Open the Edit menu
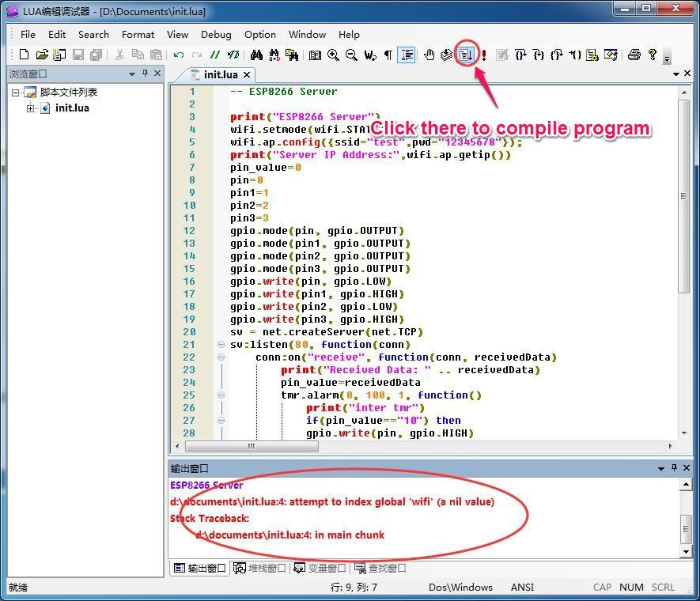700x601 pixels. (x=57, y=34)
